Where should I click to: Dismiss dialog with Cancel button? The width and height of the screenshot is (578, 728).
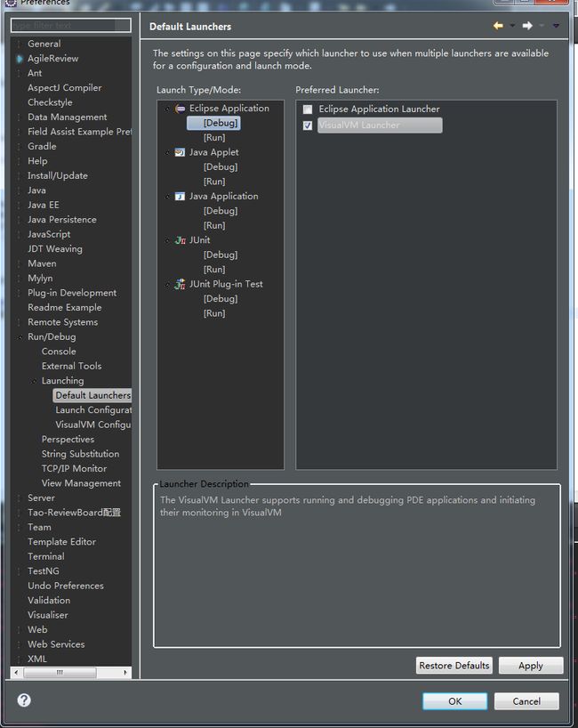click(x=526, y=701)
